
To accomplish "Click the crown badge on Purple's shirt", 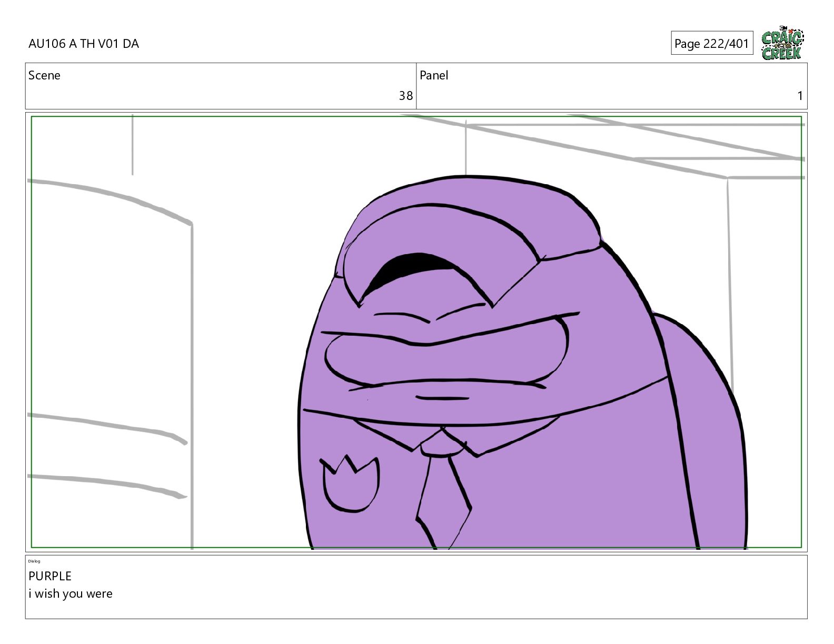I will 350,483.
